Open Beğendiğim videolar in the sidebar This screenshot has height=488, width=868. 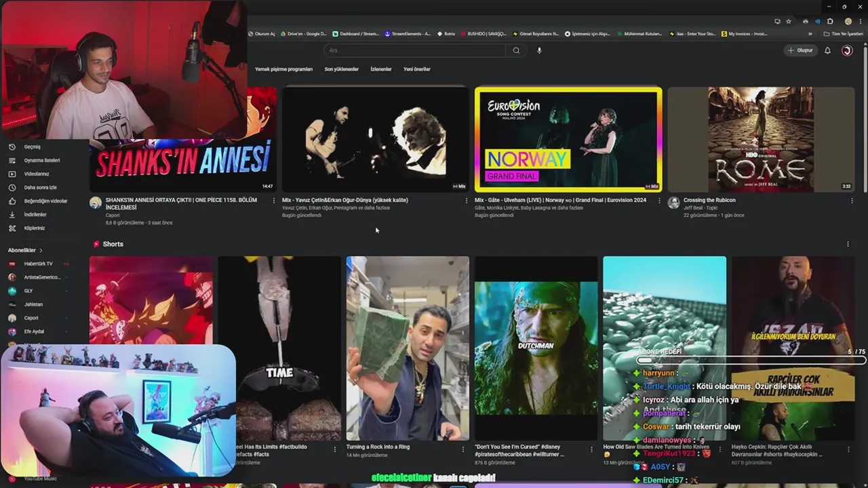[45, 201]
